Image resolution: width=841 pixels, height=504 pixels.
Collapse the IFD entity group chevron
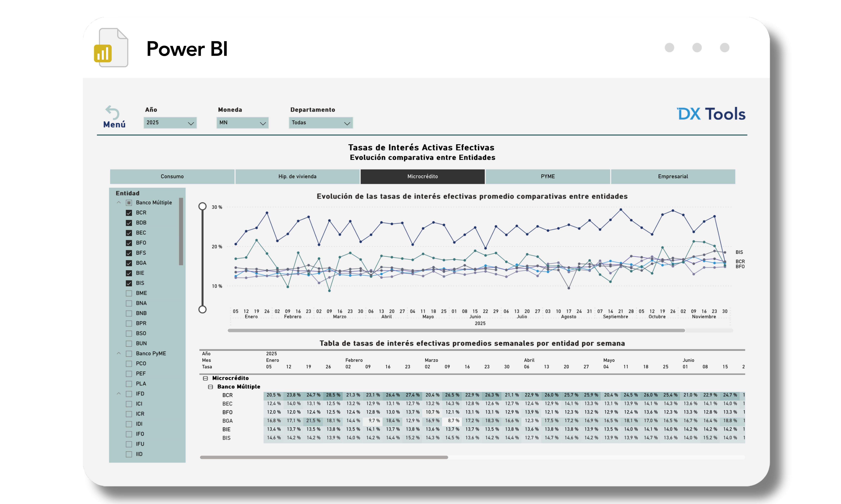(119, 394)
